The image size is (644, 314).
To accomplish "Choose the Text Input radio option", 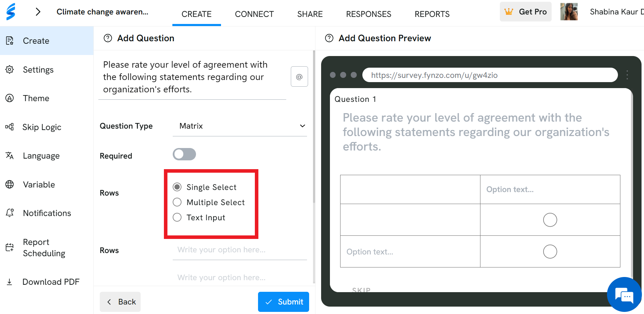I will click(x=177, y=217).
